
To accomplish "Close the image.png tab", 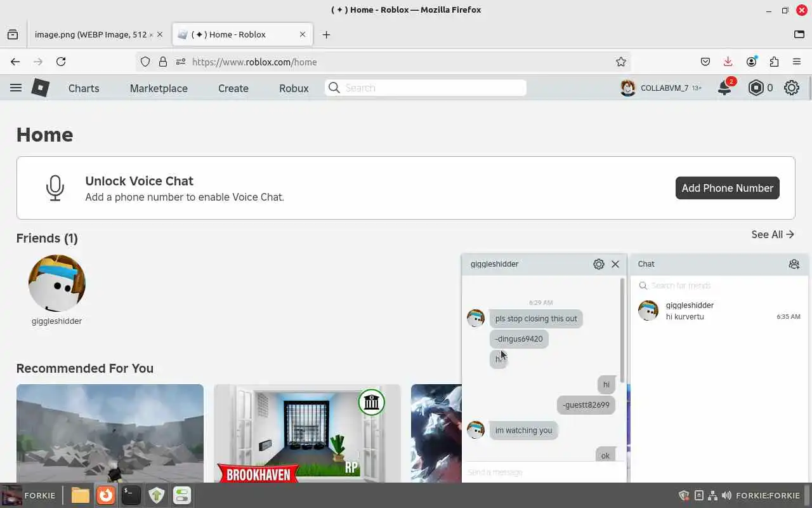I will 160,34.
